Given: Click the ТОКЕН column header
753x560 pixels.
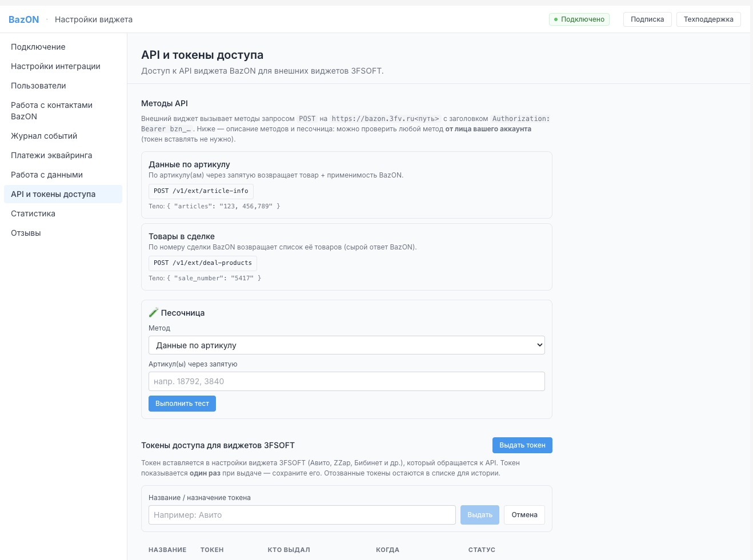Looking at the screenshot, I should tap(212, 550).
